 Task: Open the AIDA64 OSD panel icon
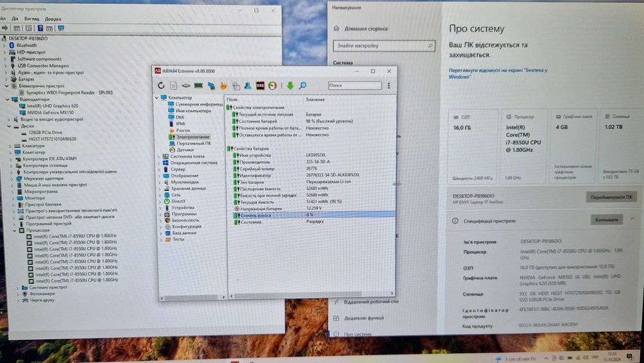[260, 86]
